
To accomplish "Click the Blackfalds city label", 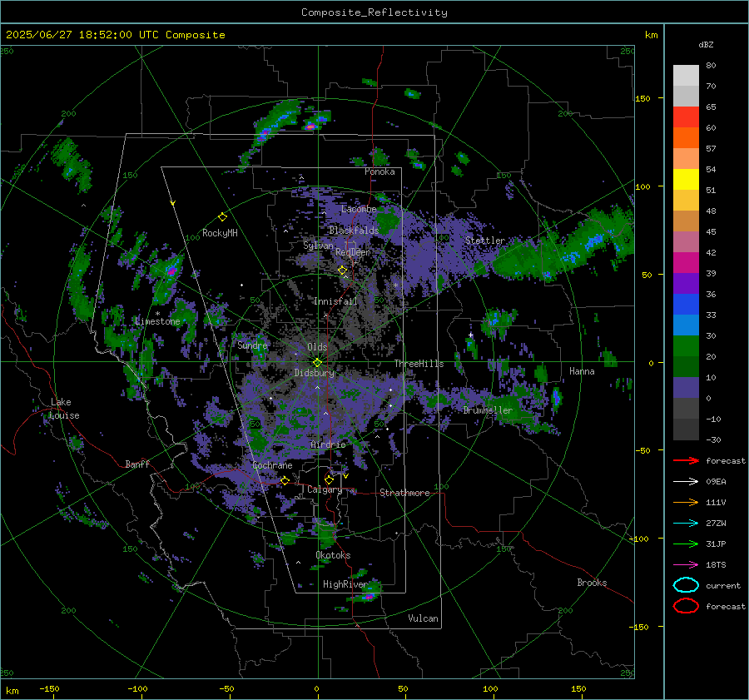I will coord(354,231).
